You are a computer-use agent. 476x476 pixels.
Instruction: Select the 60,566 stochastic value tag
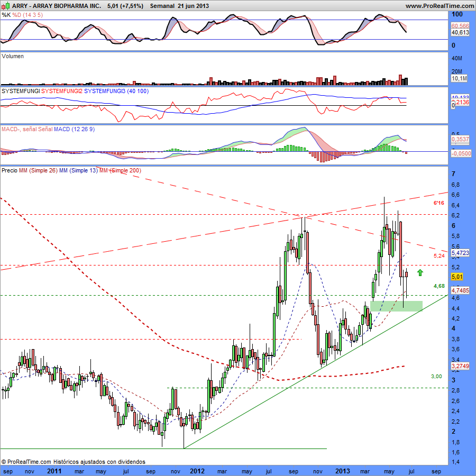point(460,26)
